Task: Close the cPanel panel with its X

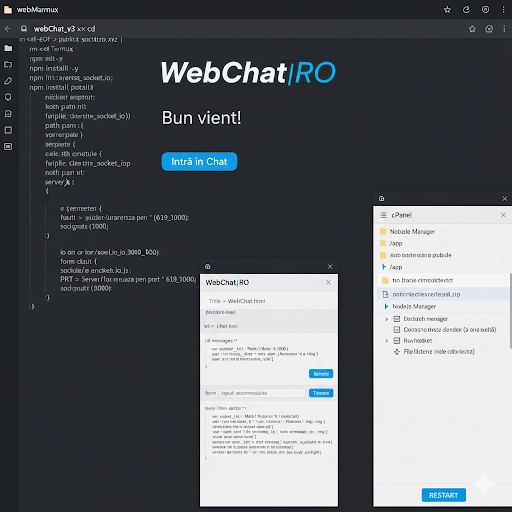Action: 503,215
